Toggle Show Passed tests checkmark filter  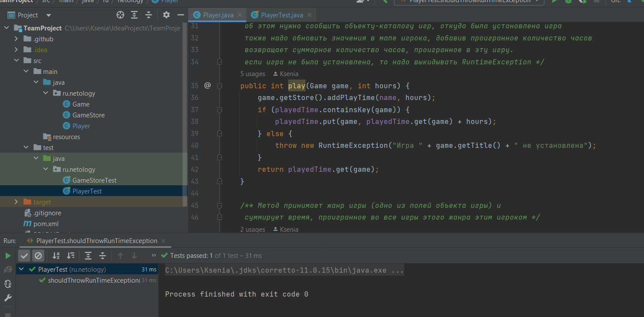click(x=24, y=256)
